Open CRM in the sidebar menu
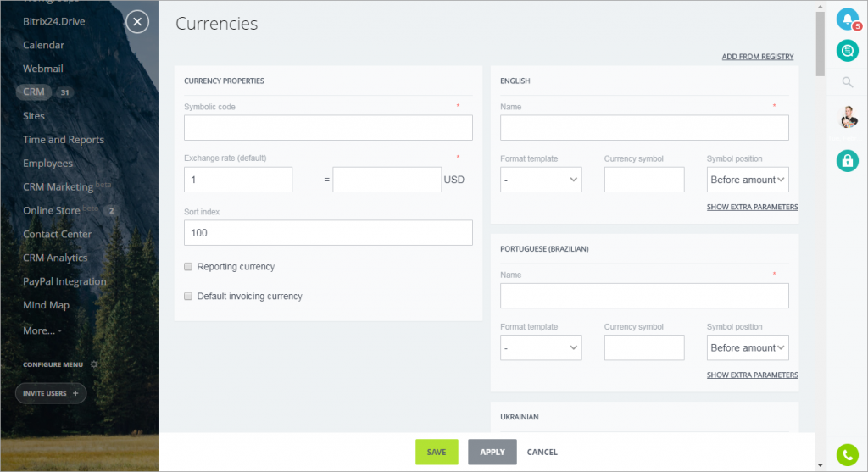Screen dimensions: 868x472 pyautogui.click(x=34, y=92)
